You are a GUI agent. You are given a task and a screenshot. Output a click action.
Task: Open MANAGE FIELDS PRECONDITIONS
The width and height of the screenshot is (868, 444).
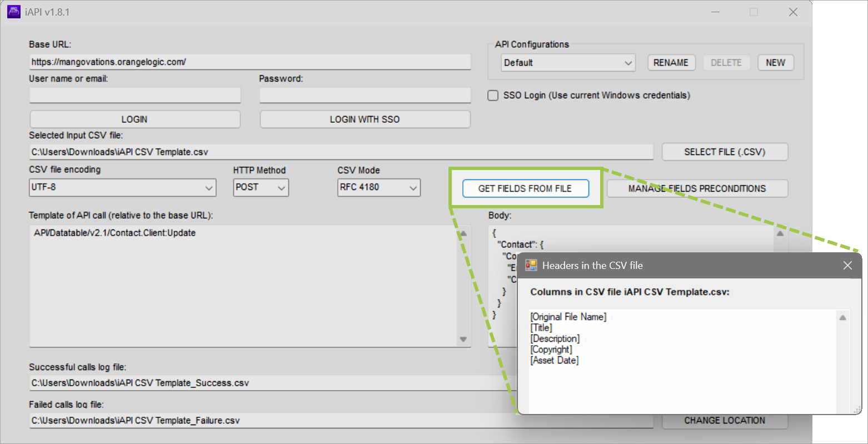[x=697, y=188]
